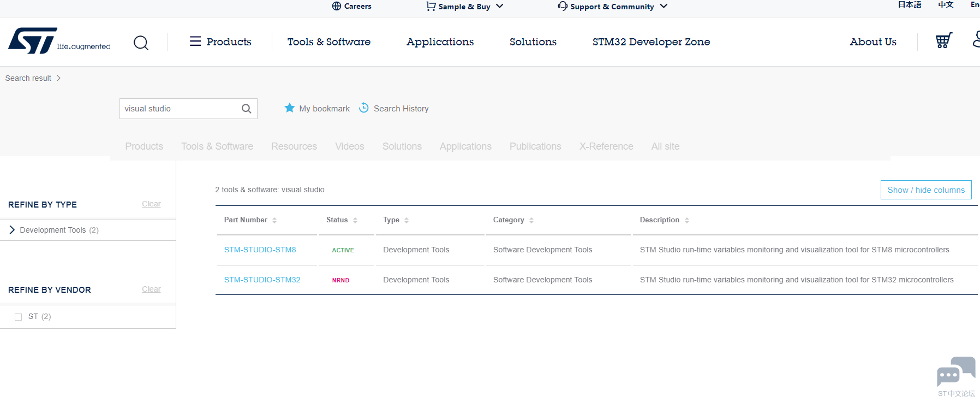The height and width of the screenshot is (402, 980).
Task: Switch language to Japanese 日本語
Action: 910,4
